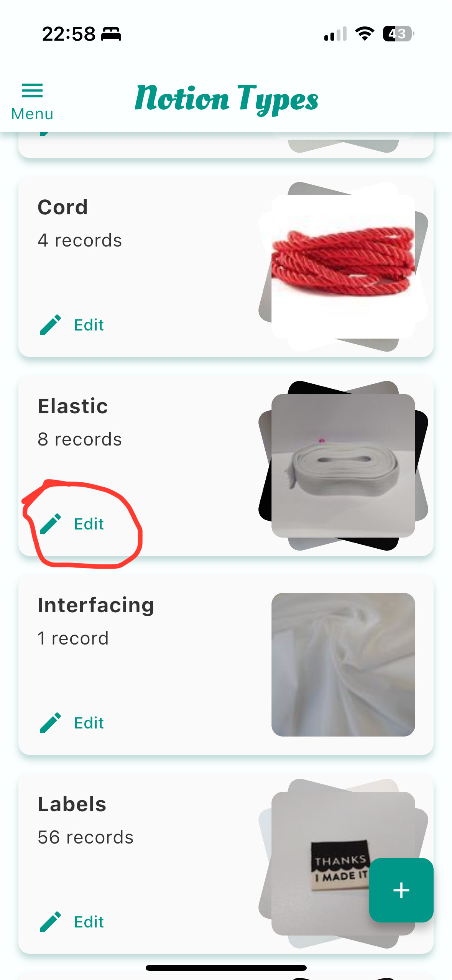Tap the pencil icon on Interfacing card
452x980 pixels.
(51, 723)
